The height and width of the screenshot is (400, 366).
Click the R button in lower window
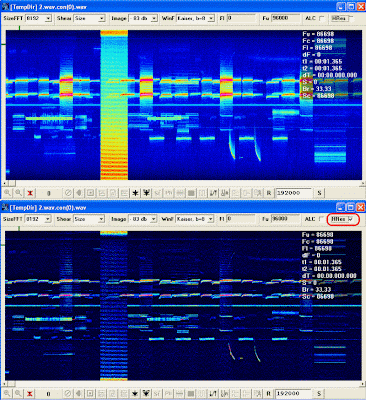(269, 394)
